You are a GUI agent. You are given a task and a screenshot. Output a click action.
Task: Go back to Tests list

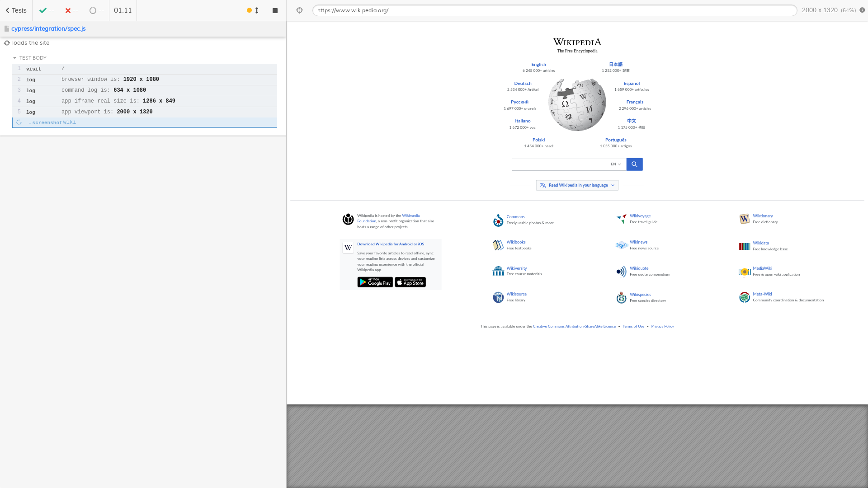pyautogui.click(x=16, y=10)
